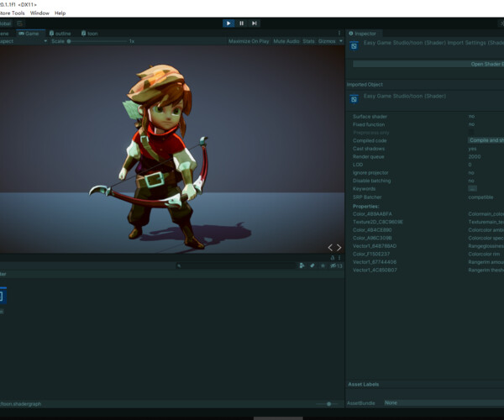Screen dimensions: 504x420
Task: Click the Surface shader label
Action: point(370,117)
